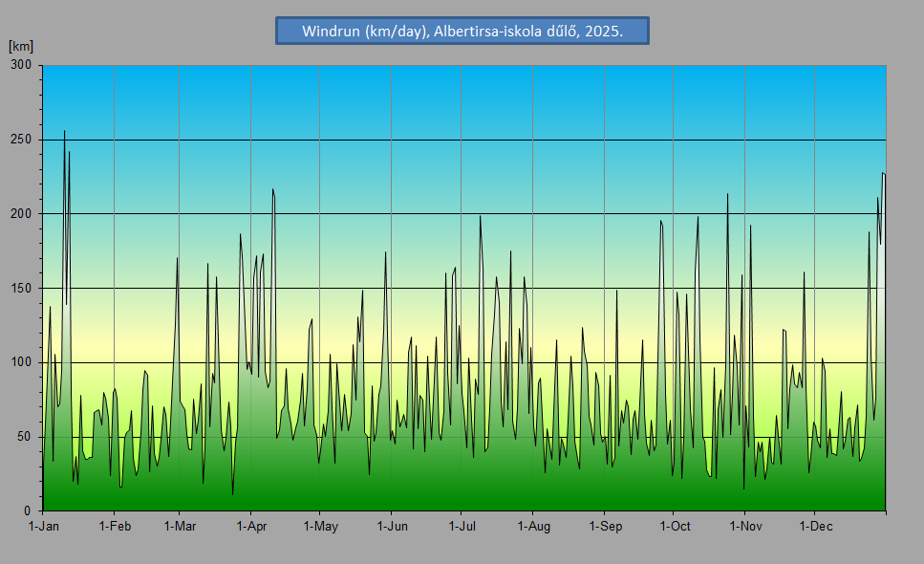Click the 300 y-axis label

click(21, 65)
